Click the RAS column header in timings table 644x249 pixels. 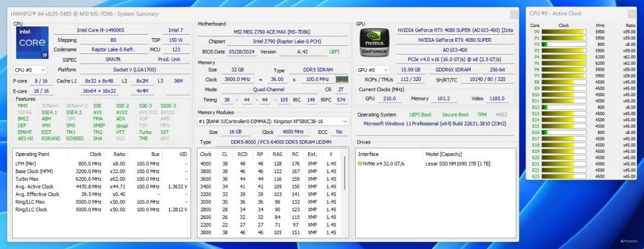point(277,154)
